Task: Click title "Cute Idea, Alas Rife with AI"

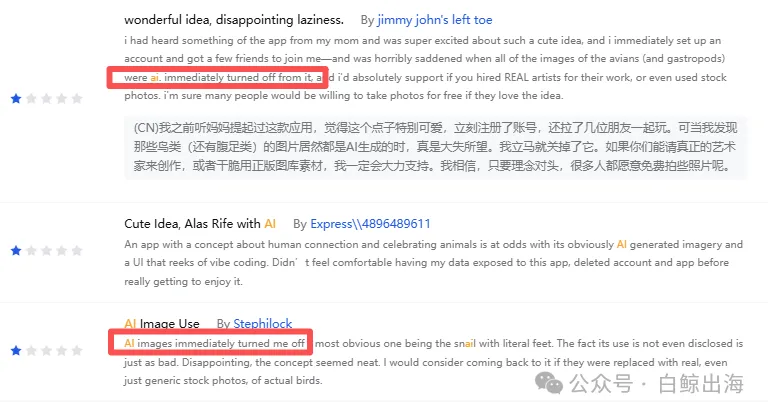Action: (200, 224)
